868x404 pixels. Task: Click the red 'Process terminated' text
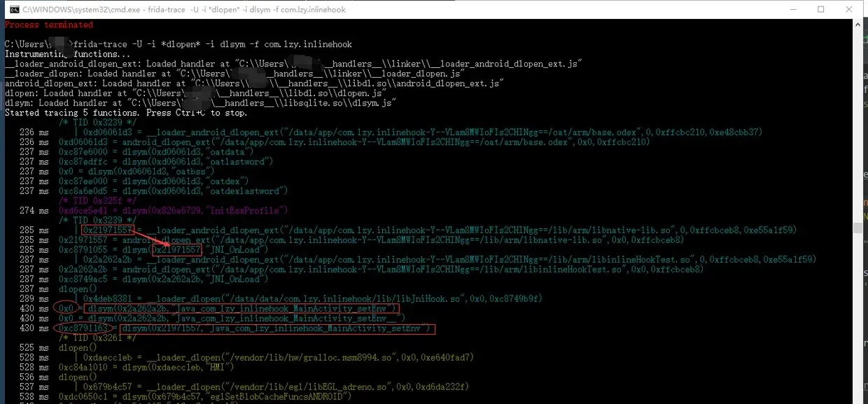pos(49,25)
